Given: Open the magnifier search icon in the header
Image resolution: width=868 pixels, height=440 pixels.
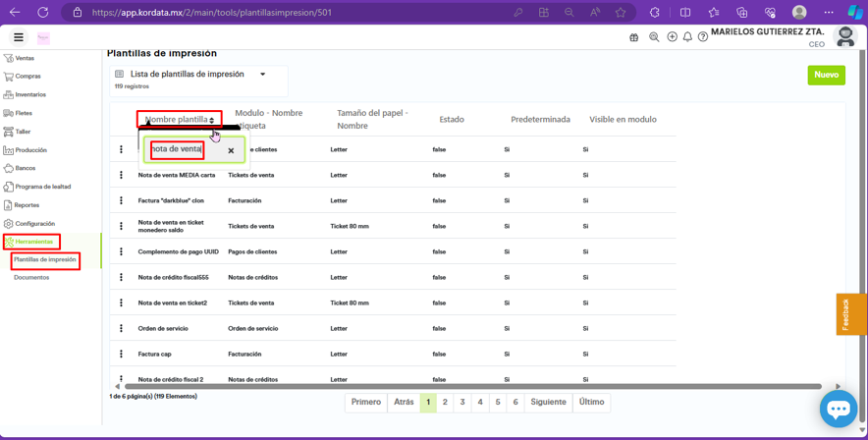Looking at the screenshot, I should (x=654, y=37).
